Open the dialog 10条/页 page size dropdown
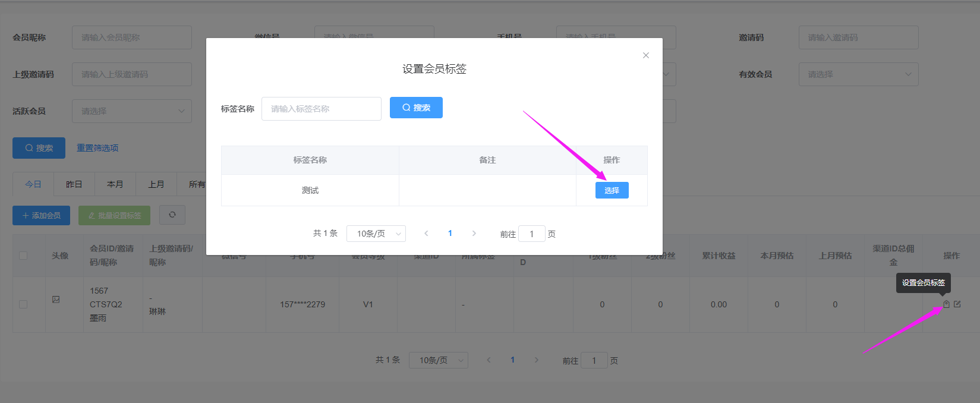The height and width of the screenshot is (403, 980). 376,234
